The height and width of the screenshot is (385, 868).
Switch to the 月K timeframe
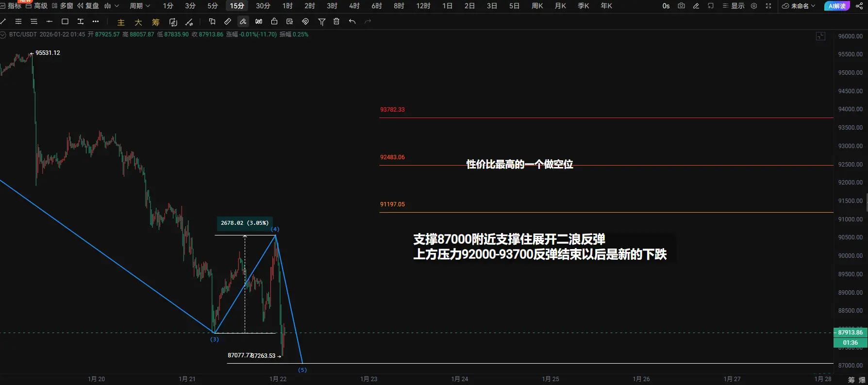(x=561, y=6)
